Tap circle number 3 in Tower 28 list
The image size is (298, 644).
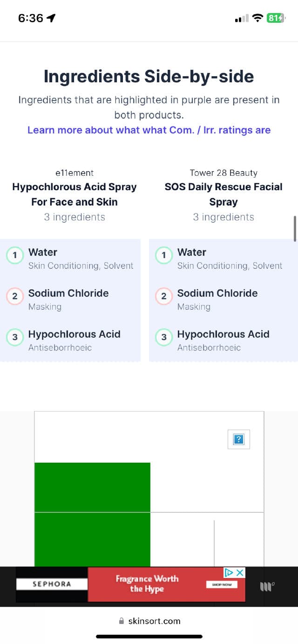pyautogui.click(x=164, y=337)
